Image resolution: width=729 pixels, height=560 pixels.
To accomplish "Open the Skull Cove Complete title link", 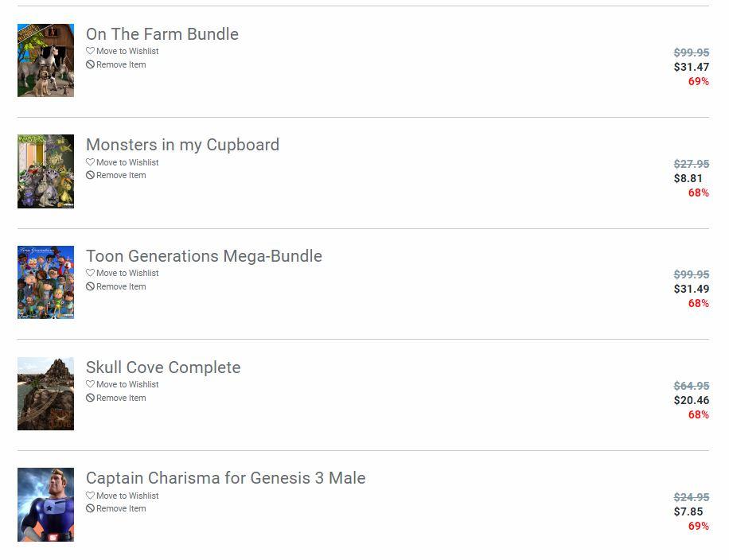I will click(163, 367).
